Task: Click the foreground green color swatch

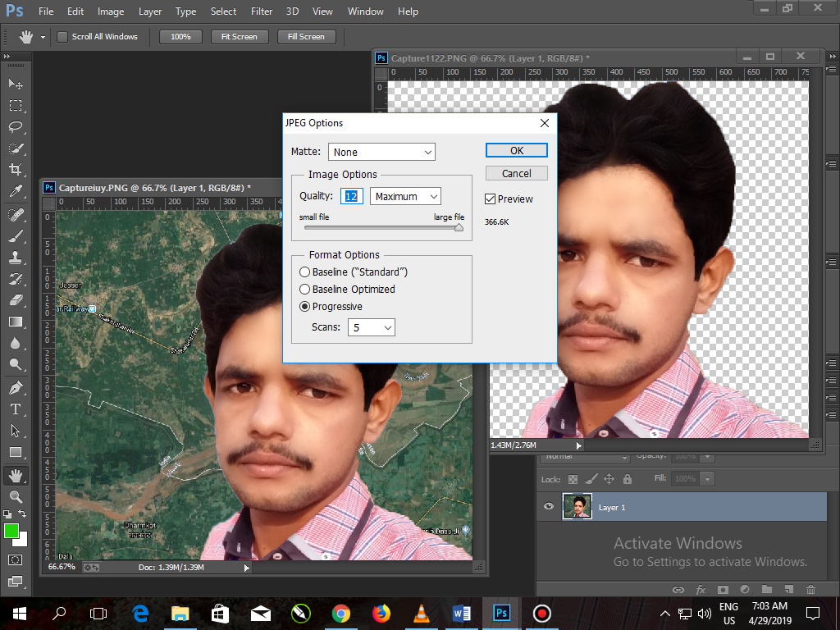Action: click(11, 532)
